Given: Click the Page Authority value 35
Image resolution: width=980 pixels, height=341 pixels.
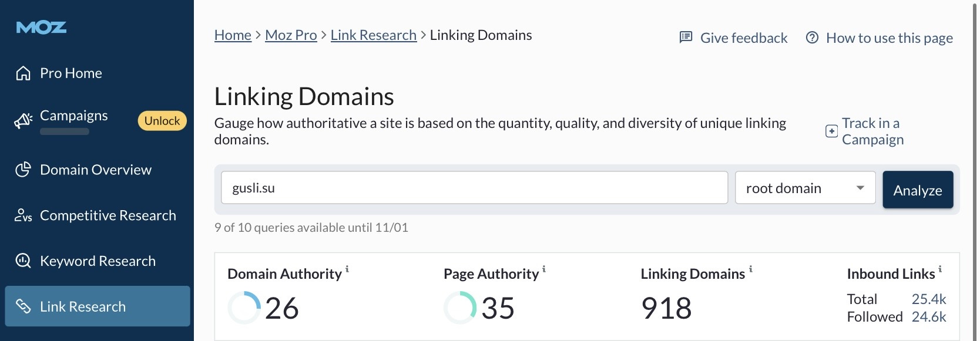Looking at the screenshot, I should tap(498, 308).
